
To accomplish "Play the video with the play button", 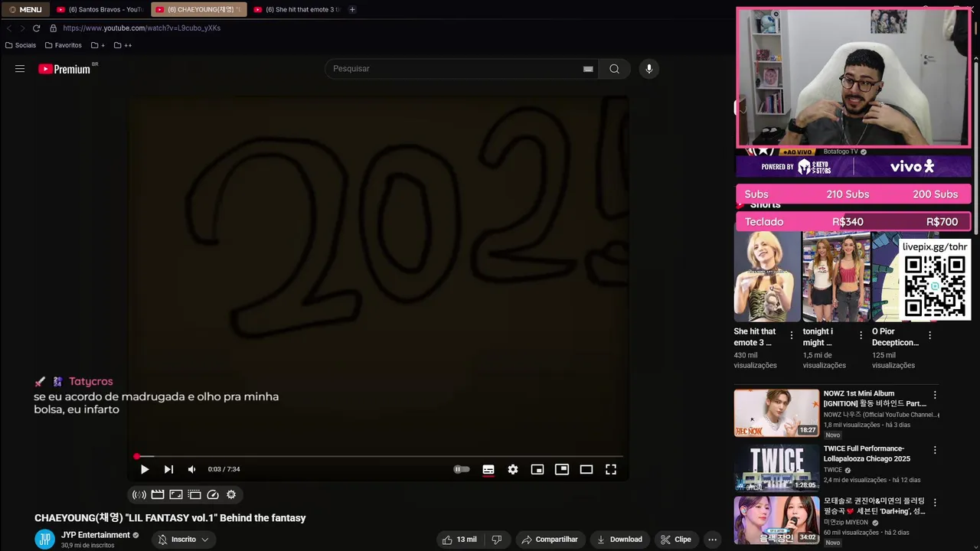I will (144, 469).
